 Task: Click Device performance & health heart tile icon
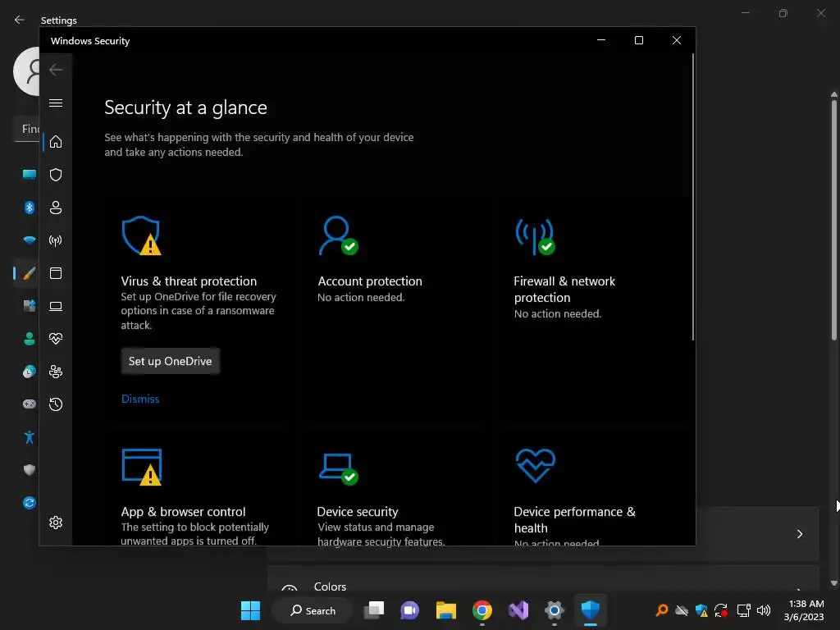[535, 466]
